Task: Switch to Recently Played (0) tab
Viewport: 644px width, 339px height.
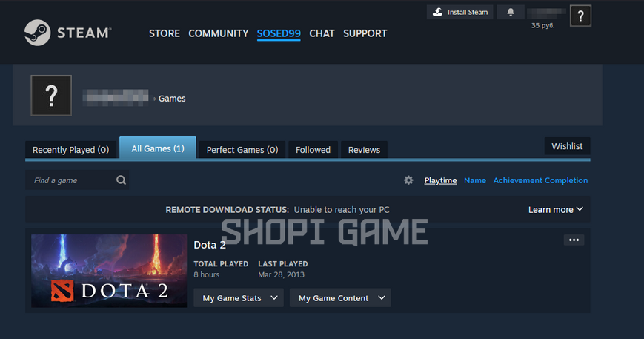Action: coord(70,150)
